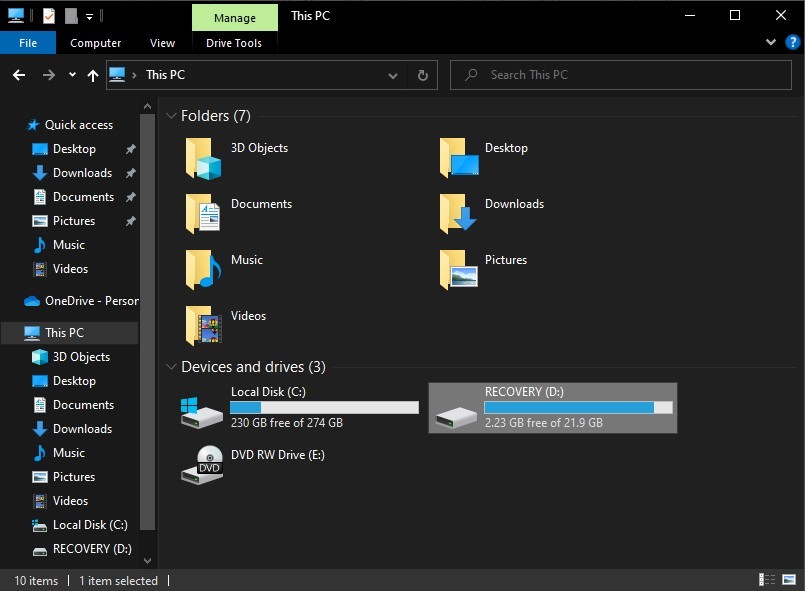The height and width of the screenshot is (591, 805).
Task: Select the Downloads folder icon in Folders
Action: coord(457,213)
